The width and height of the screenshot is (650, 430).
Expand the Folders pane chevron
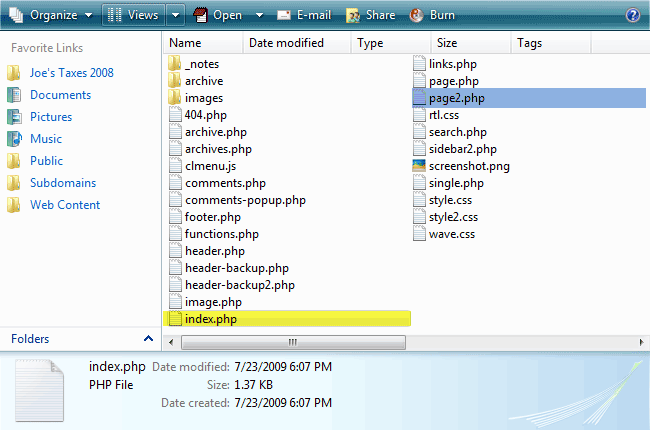(148, 339)
